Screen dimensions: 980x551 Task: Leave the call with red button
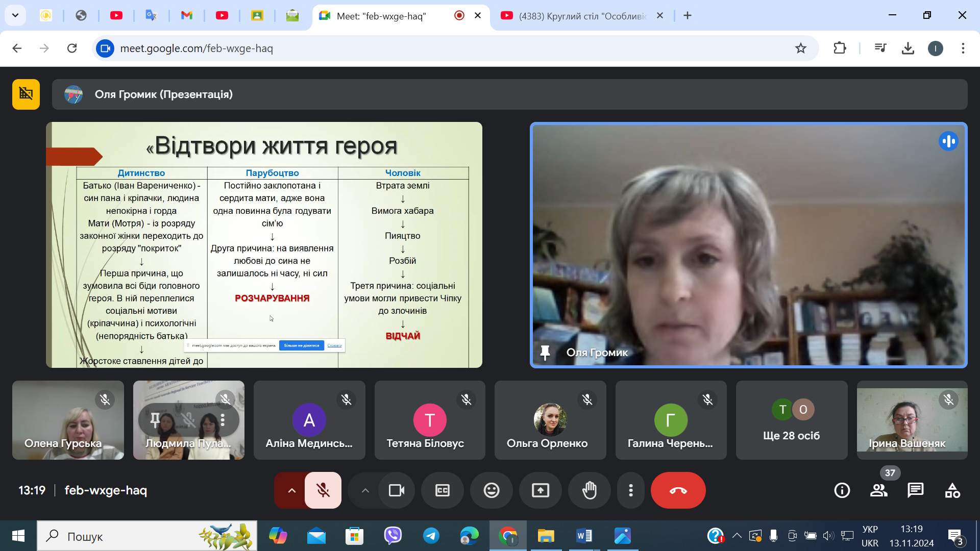click(678, 490)
